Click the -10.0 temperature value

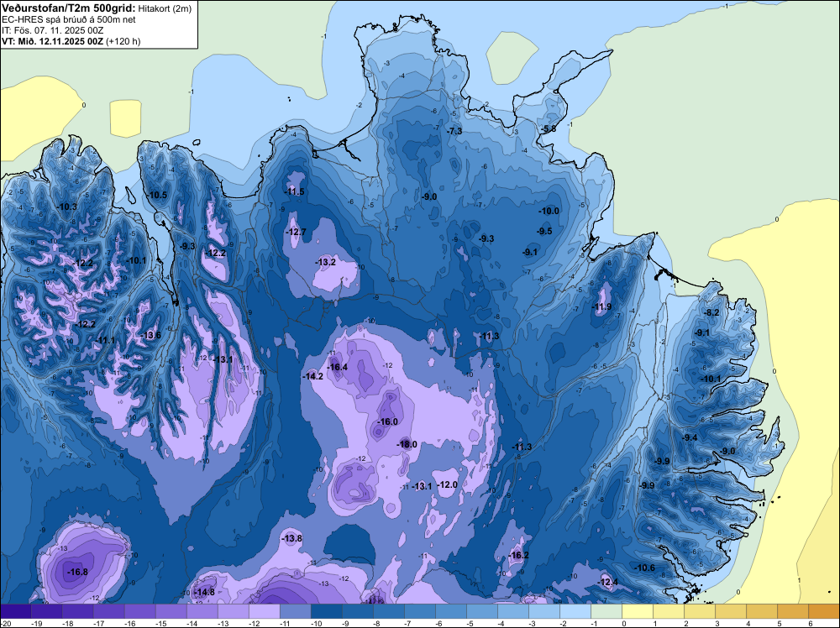[x=549, y=211]
